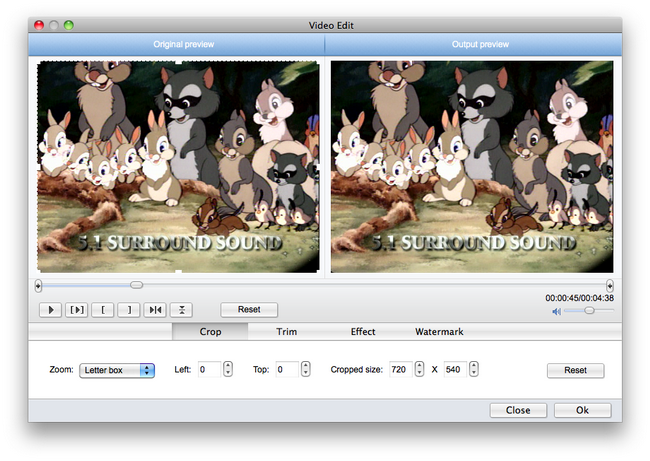Click Reset in the crop settings panel
The image size is (650, 461).
coord(575,370)
